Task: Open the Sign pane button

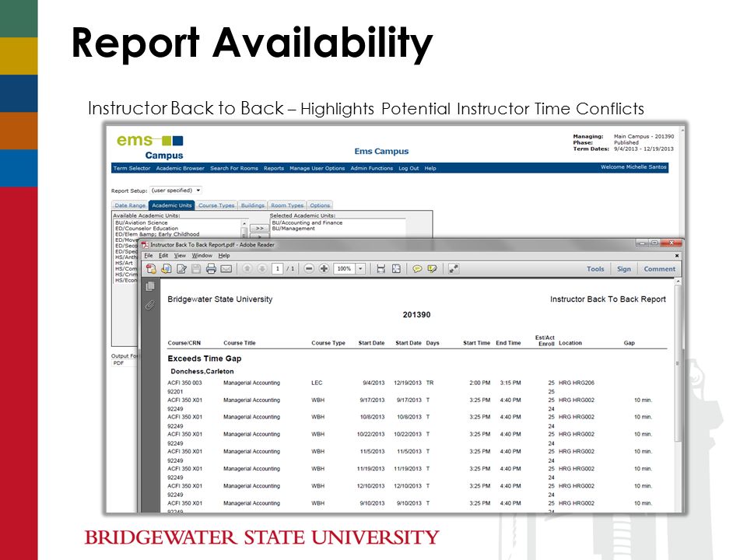Action: tap(624, 269)
